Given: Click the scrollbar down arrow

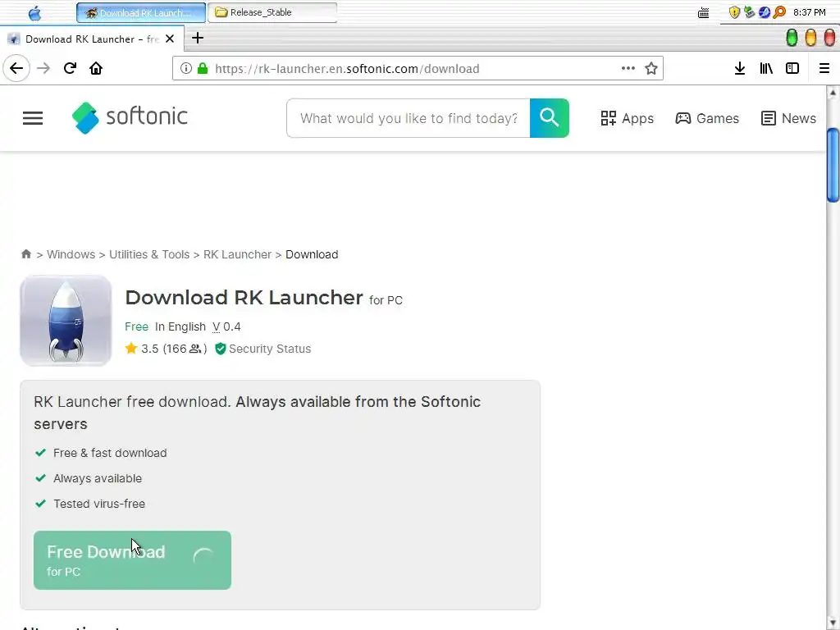Looking at the screenshot, I should click(x=833, y=623).
